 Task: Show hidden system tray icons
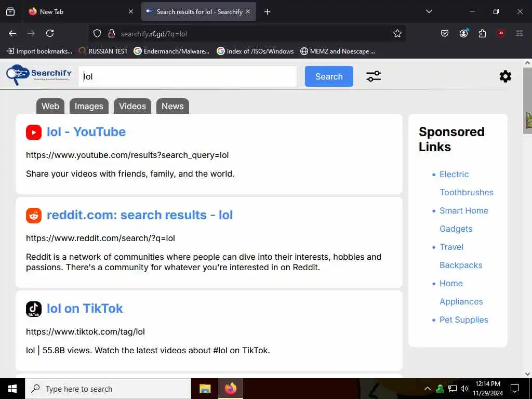pos(428,389)
